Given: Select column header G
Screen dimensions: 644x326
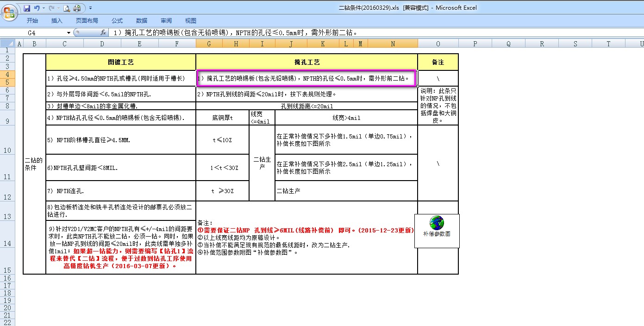Looking at the screenshot, I should pyautogui.click(x=209, y=44).
